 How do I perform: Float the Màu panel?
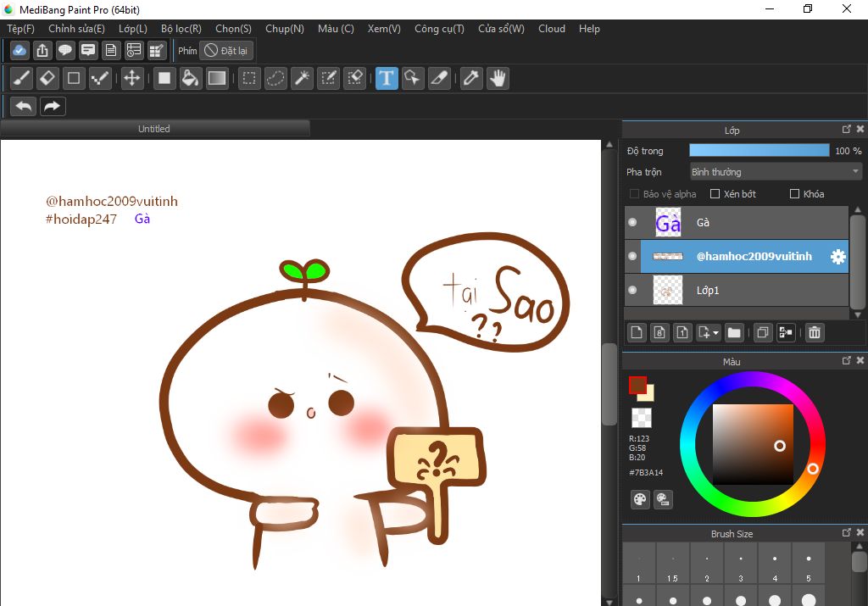(846, 360)
